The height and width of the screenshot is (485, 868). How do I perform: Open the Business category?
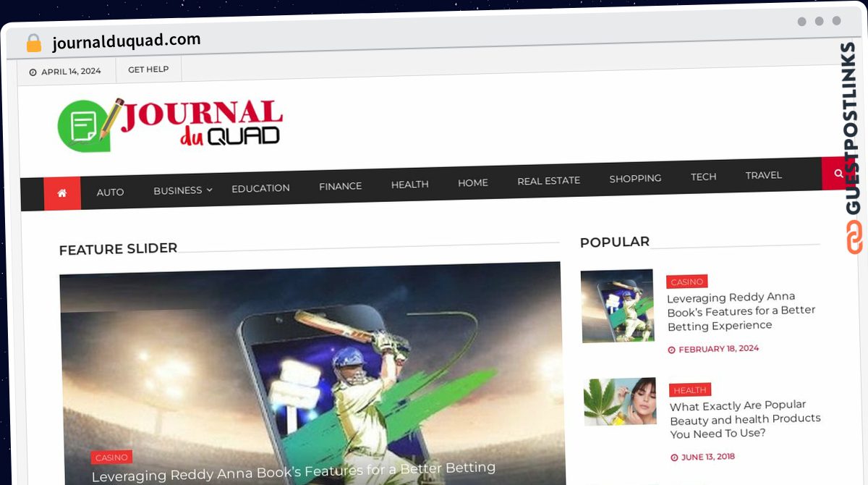[177, 190]
